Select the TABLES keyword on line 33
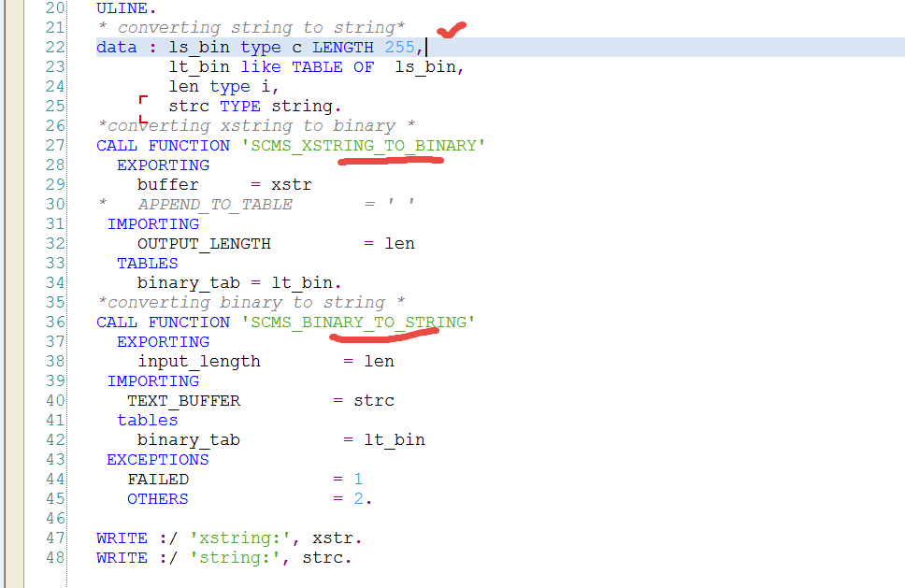Screen dimensions: 905x588 pyautogui.click(x=147, y=263)
